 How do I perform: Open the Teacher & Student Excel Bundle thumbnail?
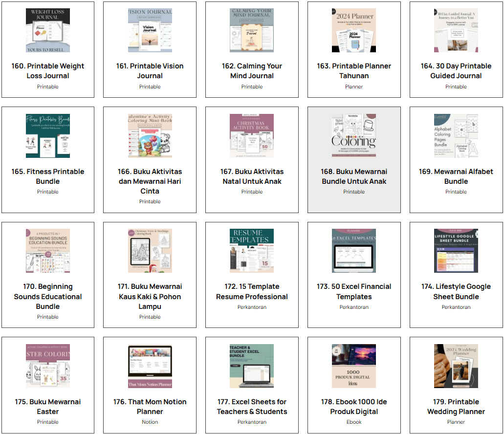pos(252,366)
